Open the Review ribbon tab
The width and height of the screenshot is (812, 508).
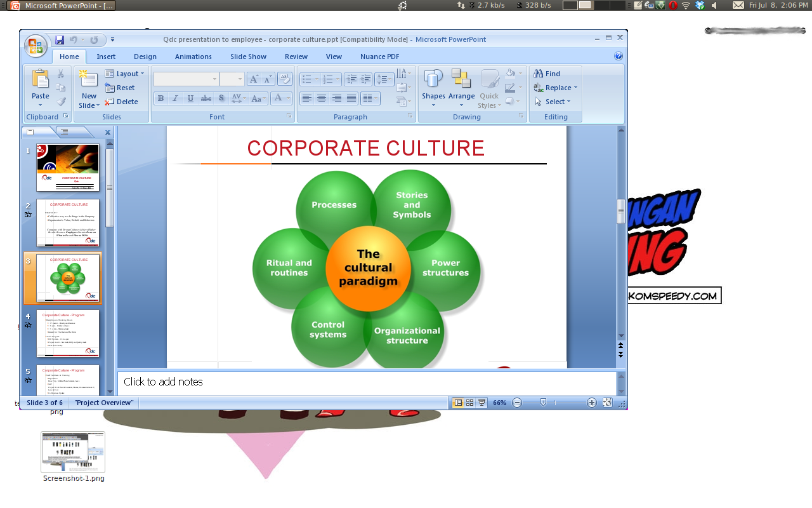click(x=296, y=57)
